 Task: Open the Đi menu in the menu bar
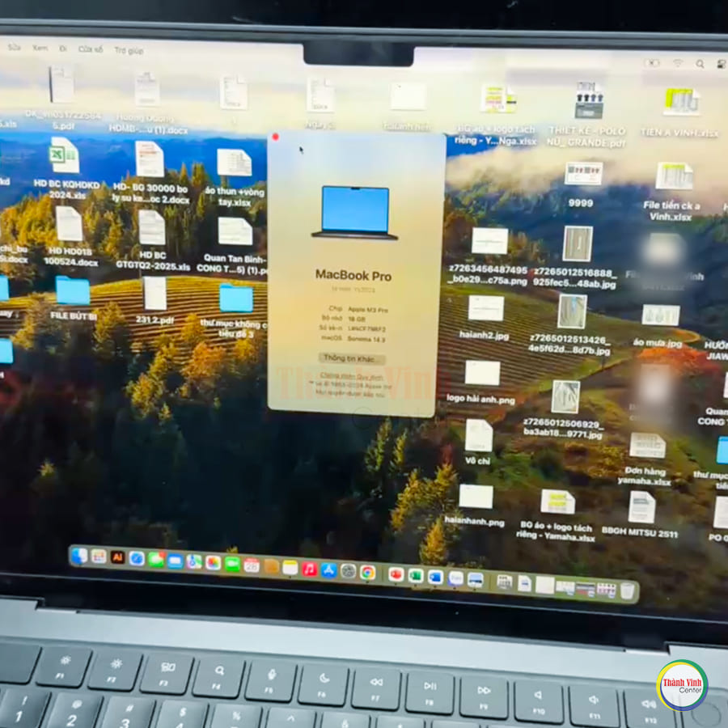(x=61, y=49)
